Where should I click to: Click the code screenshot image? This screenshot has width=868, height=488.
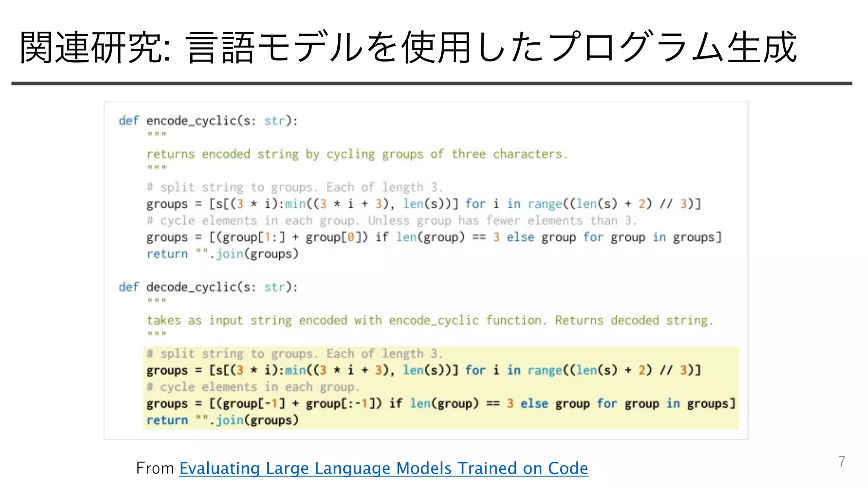click(x=426, y=270)
